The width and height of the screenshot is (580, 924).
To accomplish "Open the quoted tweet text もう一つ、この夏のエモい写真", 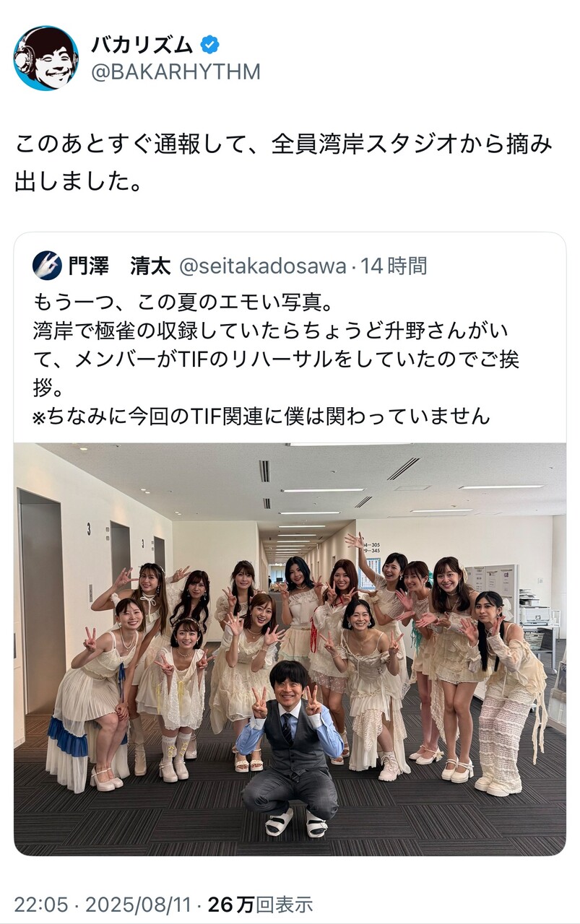I will (x=279, y=359).
